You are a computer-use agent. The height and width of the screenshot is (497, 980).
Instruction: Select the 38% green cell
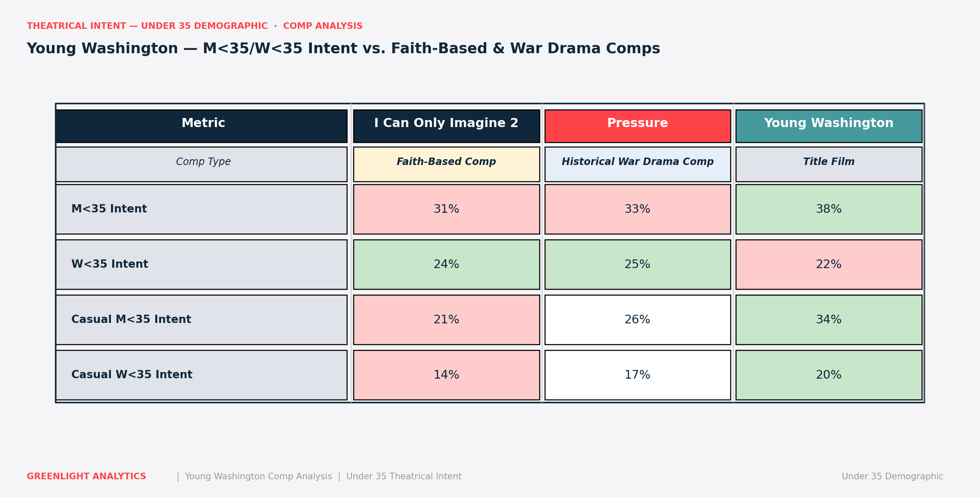[x=829, y=209]
